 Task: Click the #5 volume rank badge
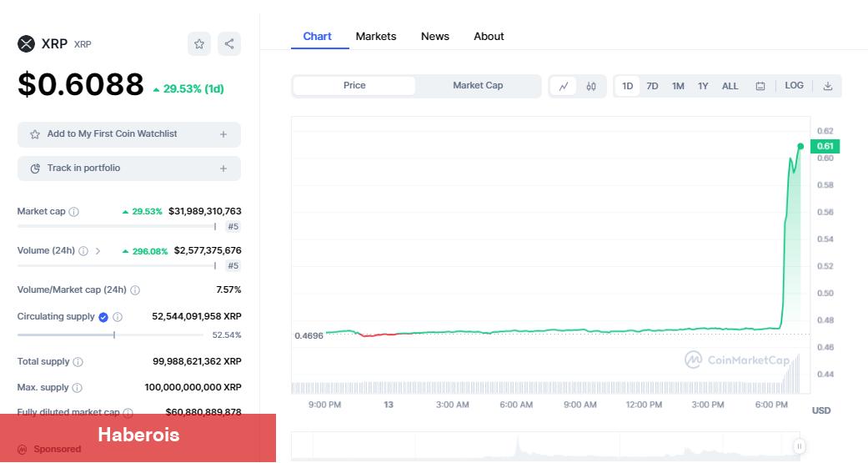point(233,266)
